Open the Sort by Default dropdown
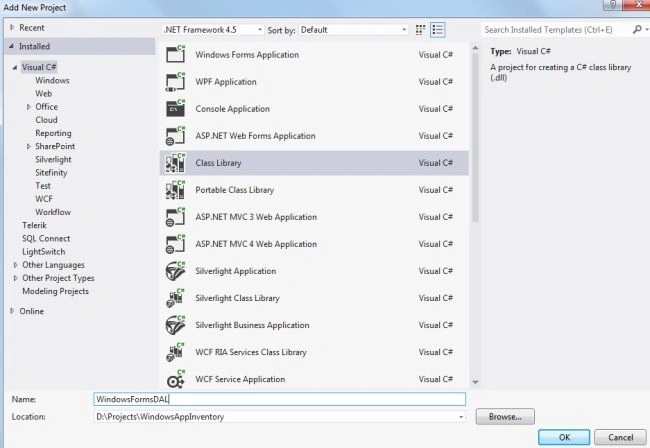Screen dimensions: 650x448 [353, 30]
